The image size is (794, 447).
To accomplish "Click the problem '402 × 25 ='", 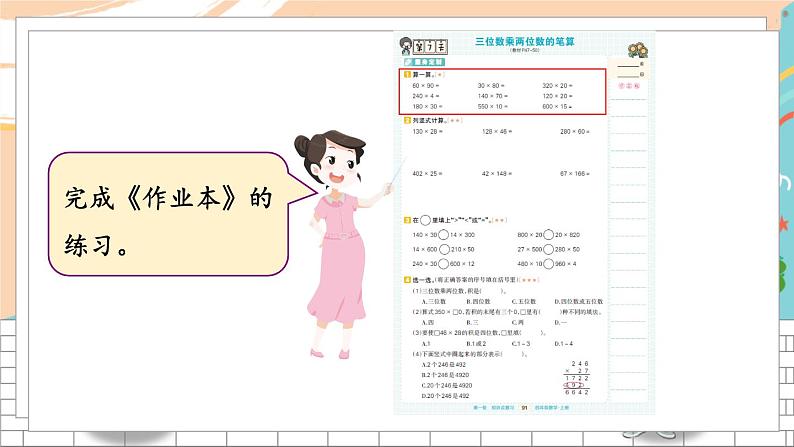I will (427, 173).
